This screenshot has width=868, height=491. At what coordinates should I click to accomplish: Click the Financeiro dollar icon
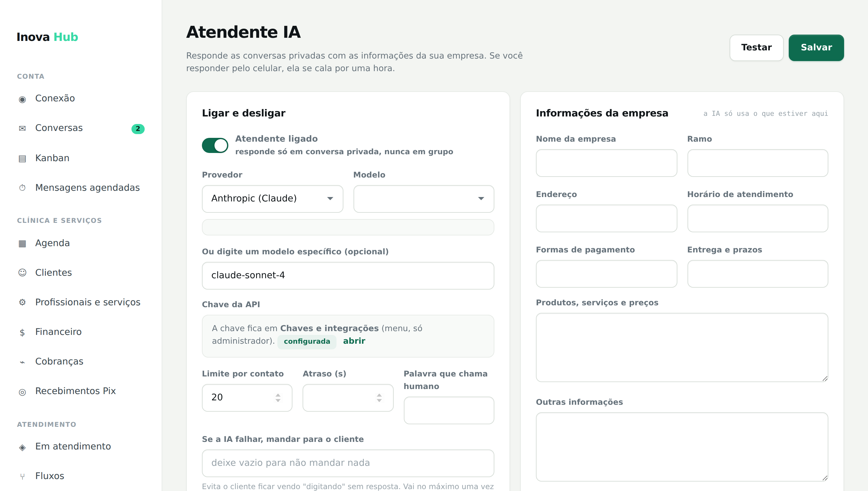pos(22,332)
